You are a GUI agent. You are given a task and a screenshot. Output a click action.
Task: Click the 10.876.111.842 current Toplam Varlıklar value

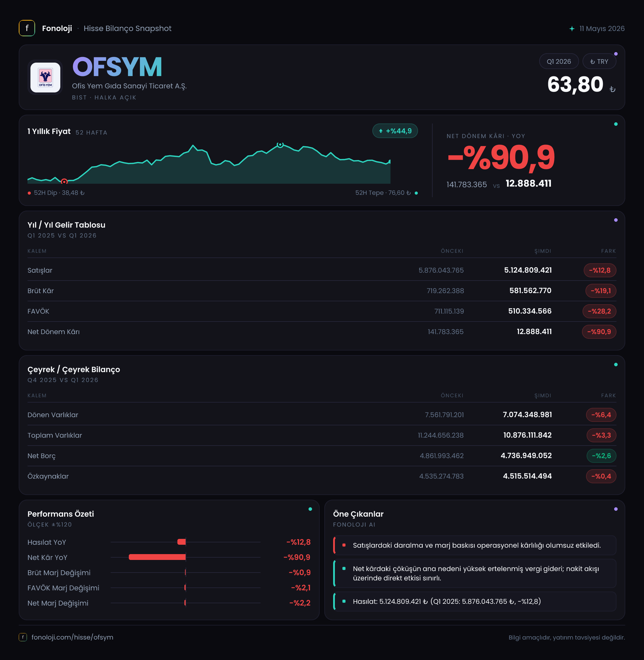tap(527, 436)
